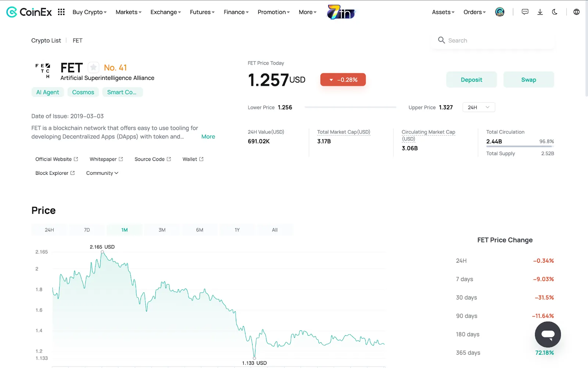Click the 365 days 72.18% value

(x=544, y=353)
